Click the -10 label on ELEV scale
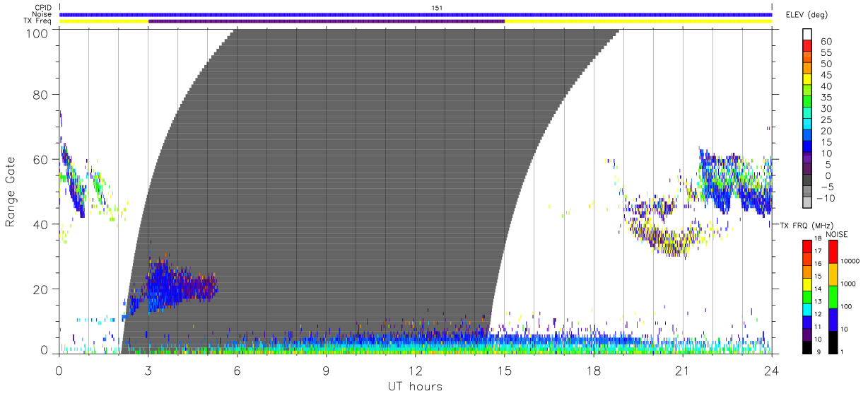This screenshot has height=401, width=868. tap(826, 198)
